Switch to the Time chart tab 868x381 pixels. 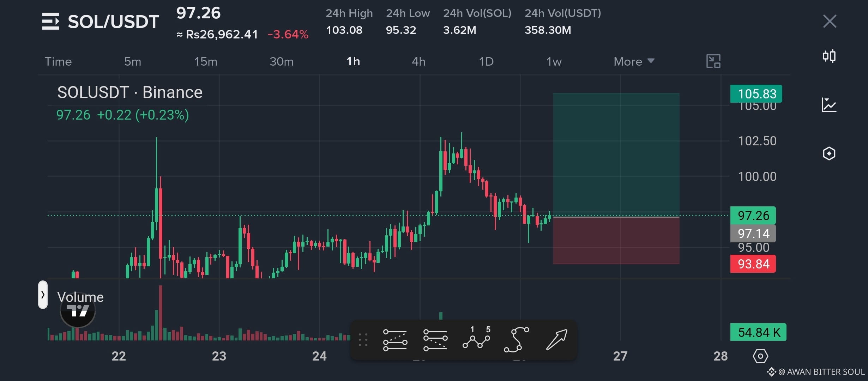[x=58, y=61]
